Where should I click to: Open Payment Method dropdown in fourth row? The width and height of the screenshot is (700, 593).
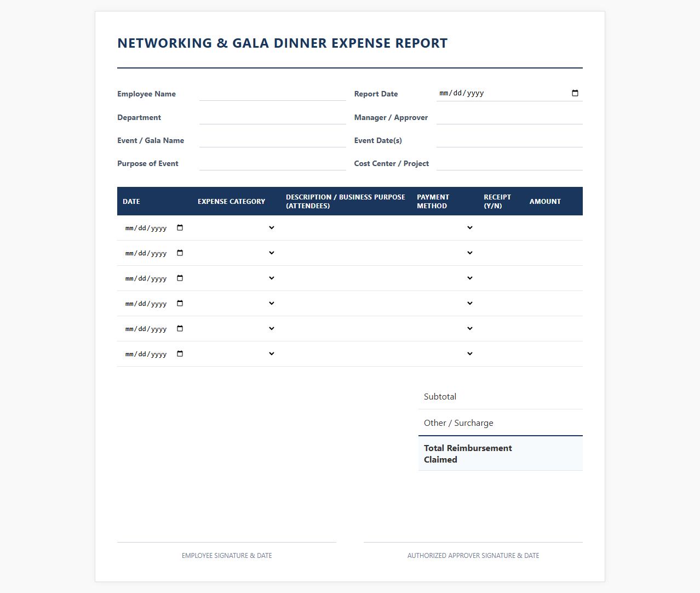[x=445, y=304]
